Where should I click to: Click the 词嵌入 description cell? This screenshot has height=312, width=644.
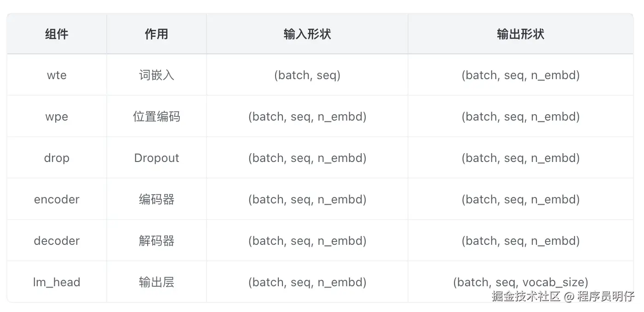(x=156, y=75)
